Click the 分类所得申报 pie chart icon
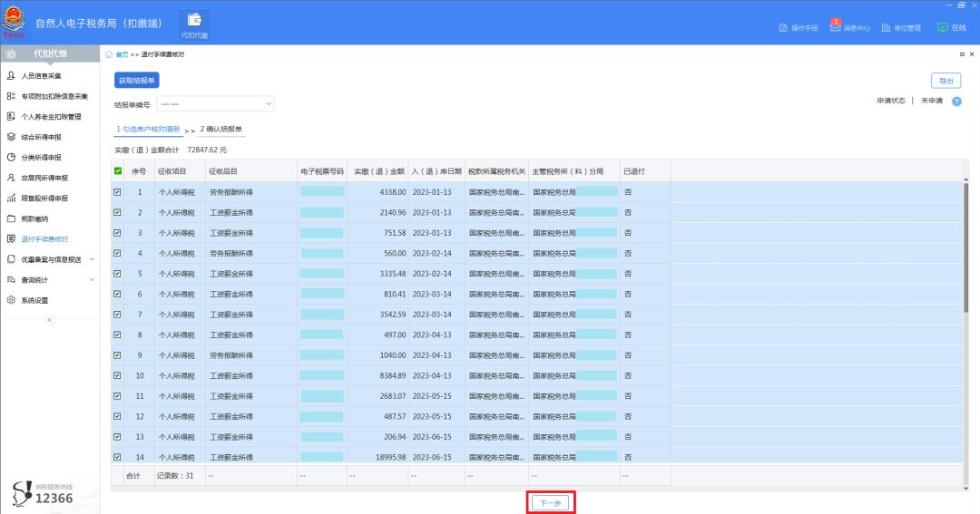 [x=11, y=158]
